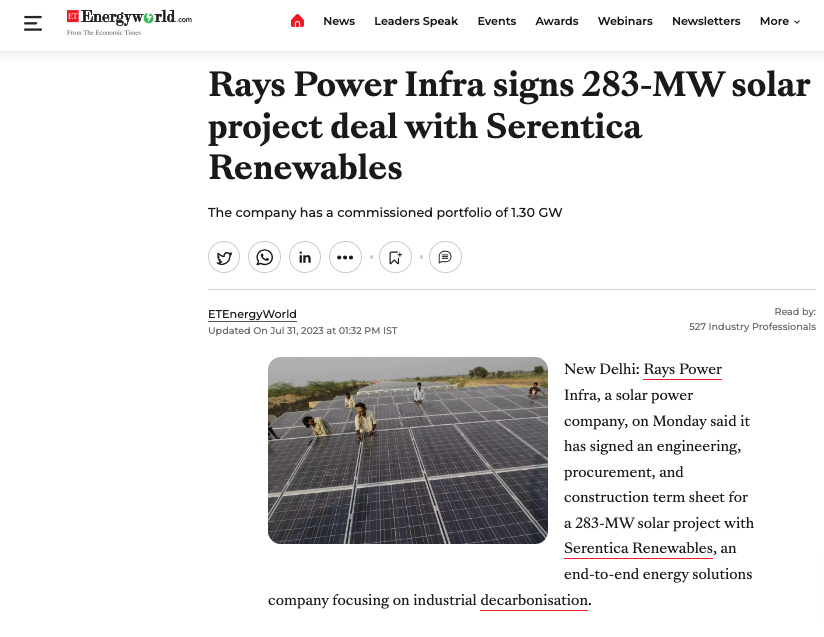The image size is (824, 637).
Task: Share article on LinkedIn
Action: point(305,257)
